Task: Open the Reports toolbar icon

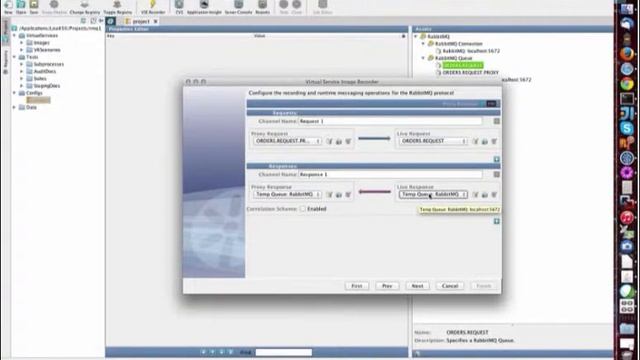Action: tap(262, 7)
